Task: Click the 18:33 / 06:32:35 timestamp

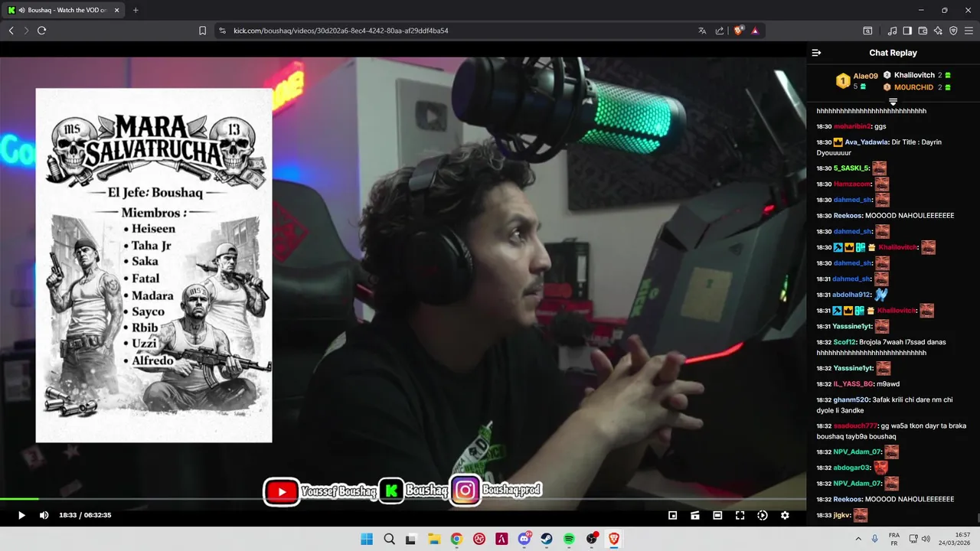Action: click(85, 515)
